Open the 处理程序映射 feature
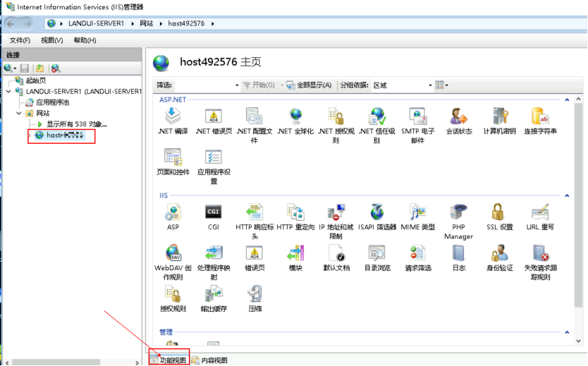The image size is (588, 366). pyautogui.click(x=214, y=262)
